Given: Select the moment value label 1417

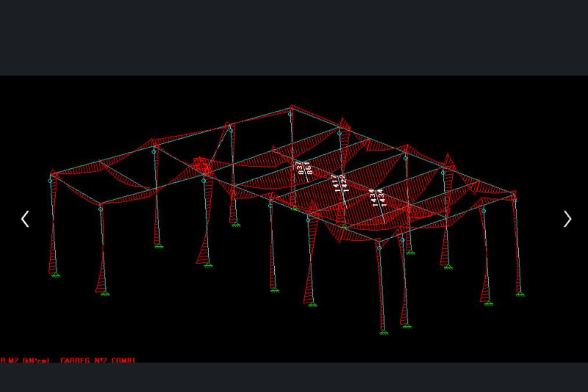Looking at the screenshot, I should (336, 184).
